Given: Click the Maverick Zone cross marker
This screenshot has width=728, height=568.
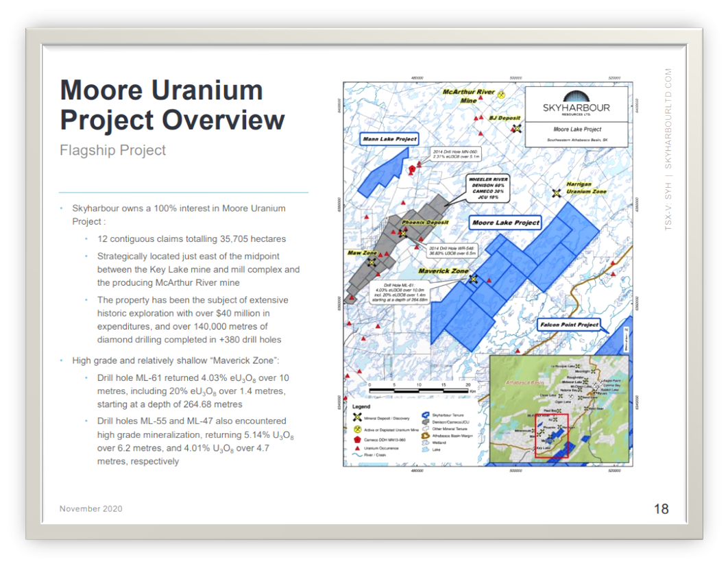Looking at the screenshot, I should tap(473, 279).
